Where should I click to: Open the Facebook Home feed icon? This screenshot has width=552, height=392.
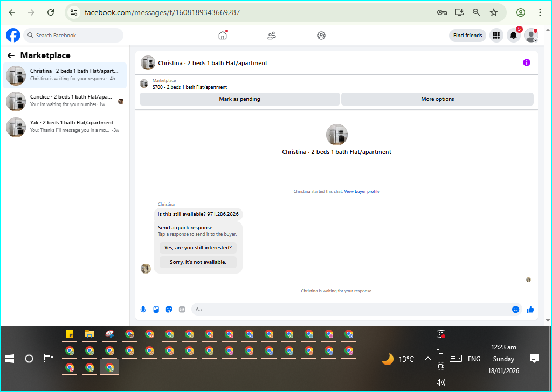pos(223,36)
